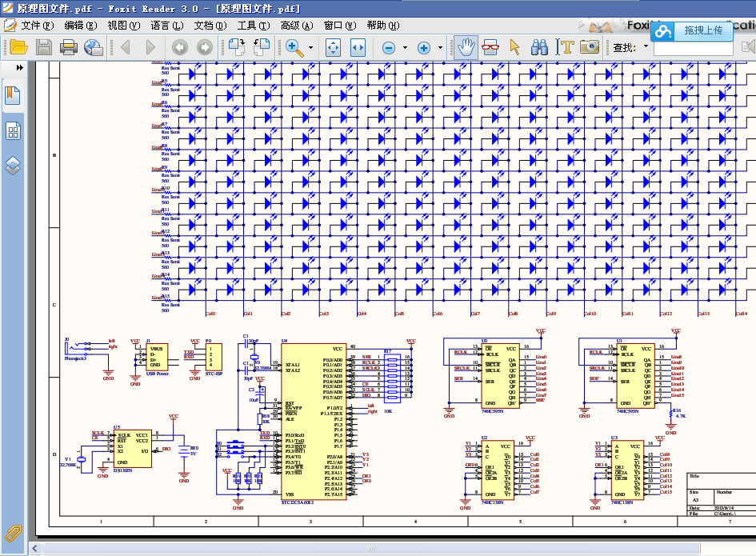
Task: Toggle the bookmarks panel in sidebar
Action: coord(13,95)
